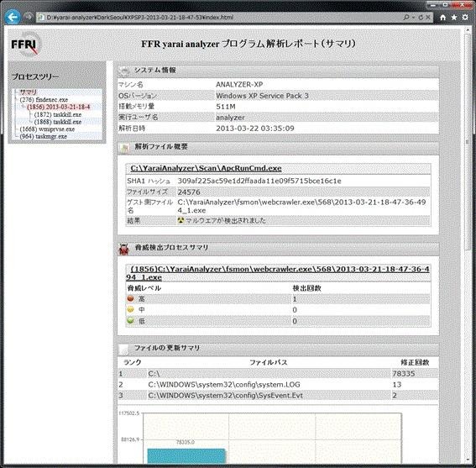Open the Favorites star icon
This screenshot has width=476, height=468.
tap(454, 18)
